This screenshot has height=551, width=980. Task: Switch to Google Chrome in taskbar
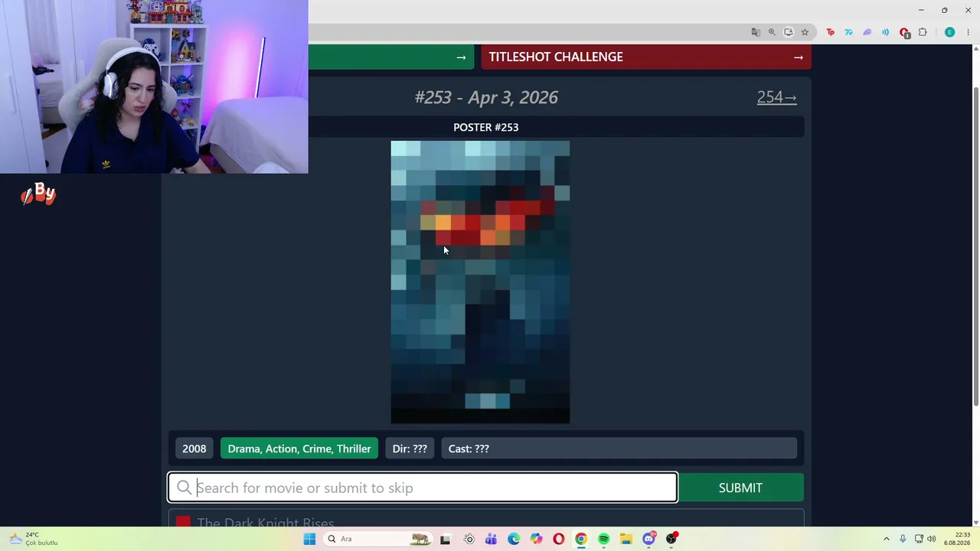point(581,539)
